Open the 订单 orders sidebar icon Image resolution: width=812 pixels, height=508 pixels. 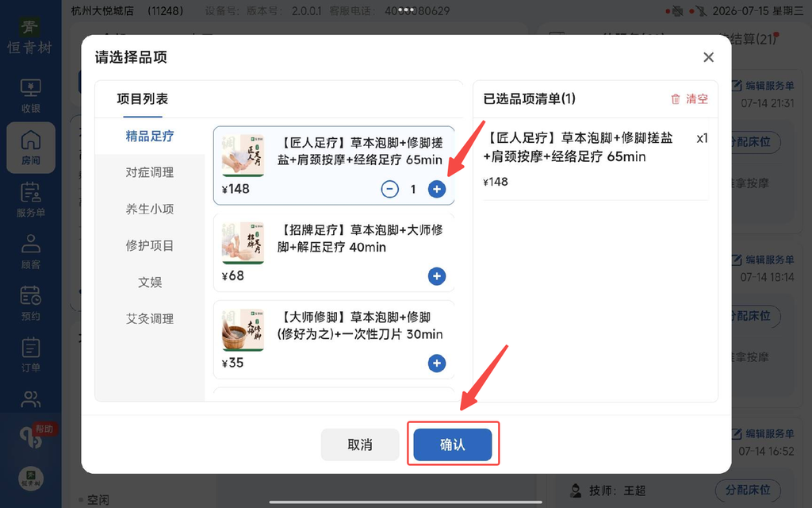click(x=31, y=355)
